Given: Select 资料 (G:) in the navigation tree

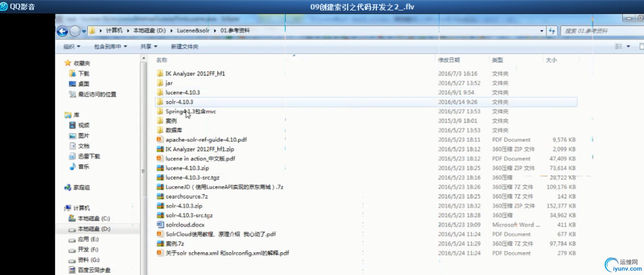Looking at the screenshot, I should coord(88,260).
